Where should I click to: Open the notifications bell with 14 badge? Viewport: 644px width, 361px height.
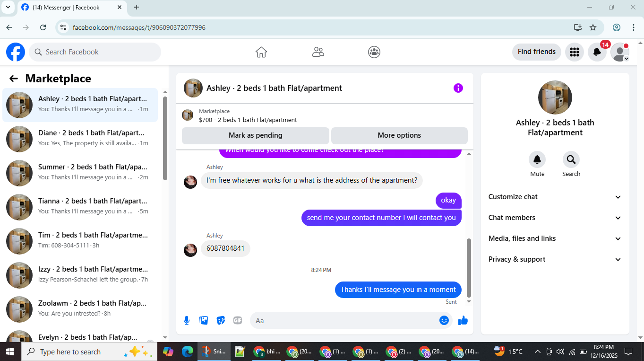point(597,52)
